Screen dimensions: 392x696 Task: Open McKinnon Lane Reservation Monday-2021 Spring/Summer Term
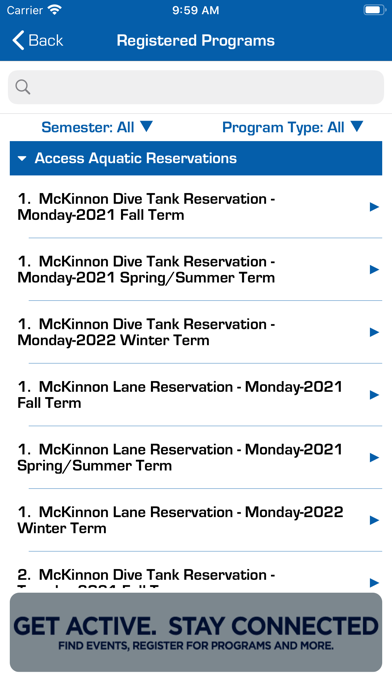[196, 457]
